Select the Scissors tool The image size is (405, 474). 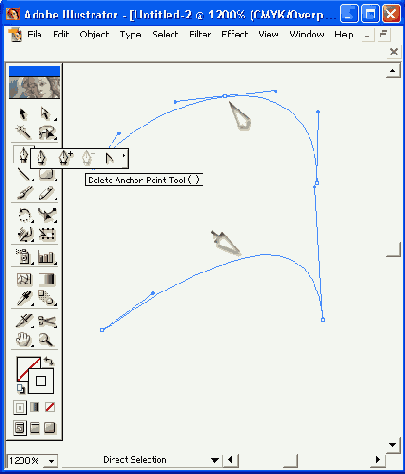coord(47,321)
